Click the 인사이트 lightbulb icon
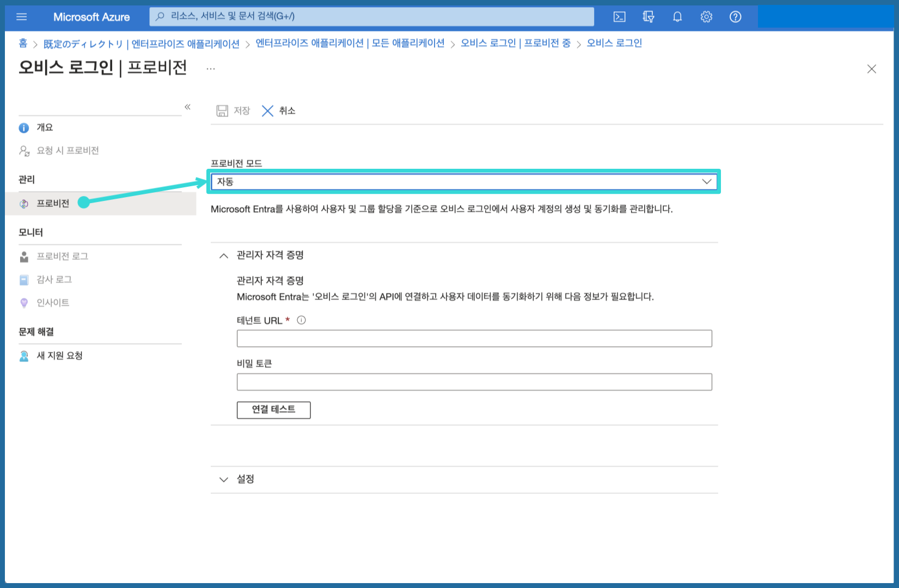Viewport: 899px width, 588px height. pyautogui.click(x=24, y=303)
